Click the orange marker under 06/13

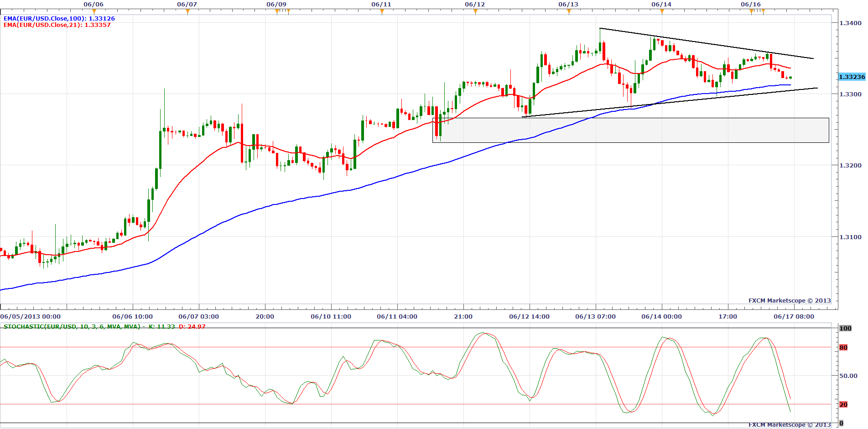point(569,11)
